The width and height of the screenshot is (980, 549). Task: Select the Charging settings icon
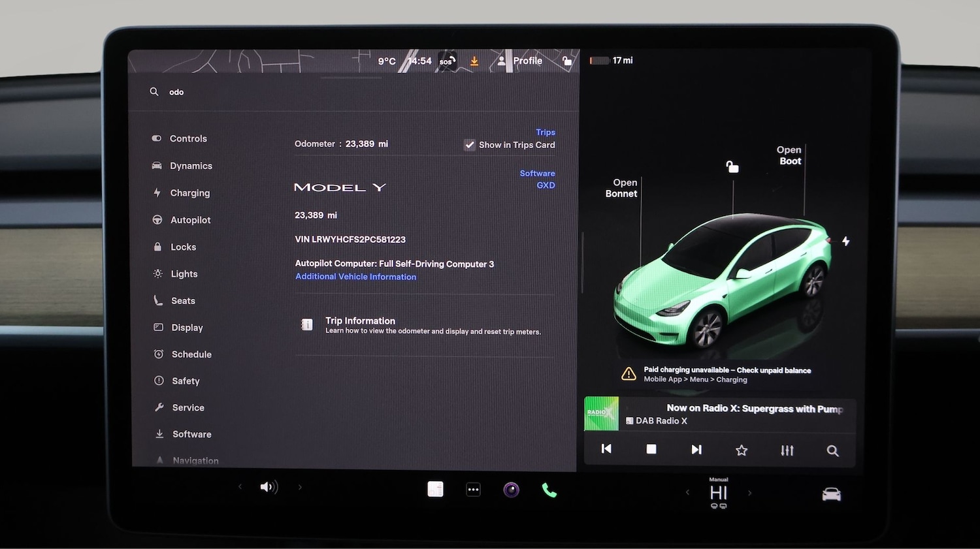coord(157,193)
